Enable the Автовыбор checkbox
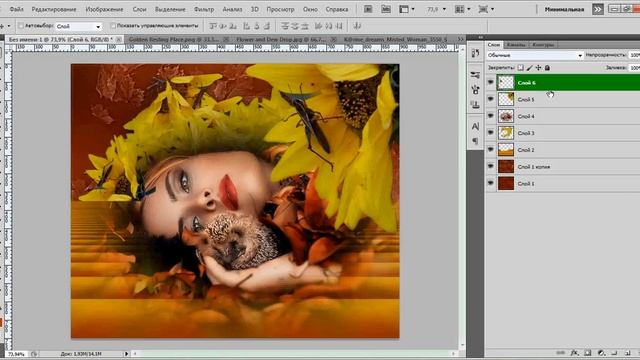Viewport: 640px width, 360px height. tap(20, 26)
